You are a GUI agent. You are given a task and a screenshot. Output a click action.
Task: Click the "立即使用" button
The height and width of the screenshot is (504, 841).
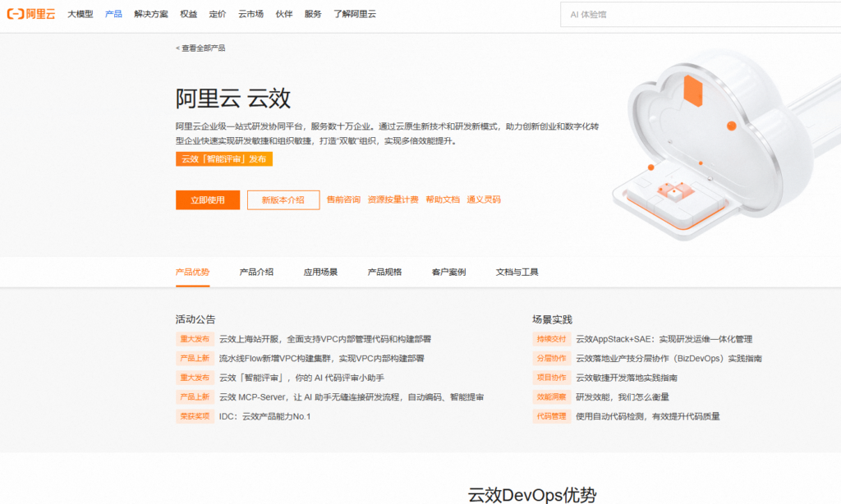(x=208, y=199)
